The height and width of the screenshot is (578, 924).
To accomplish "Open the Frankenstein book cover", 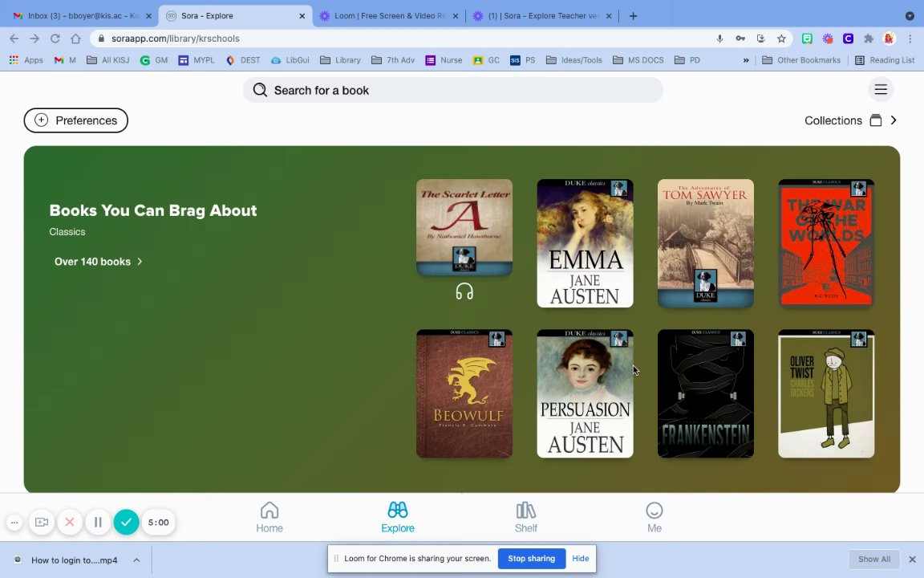I will (705, 394).
